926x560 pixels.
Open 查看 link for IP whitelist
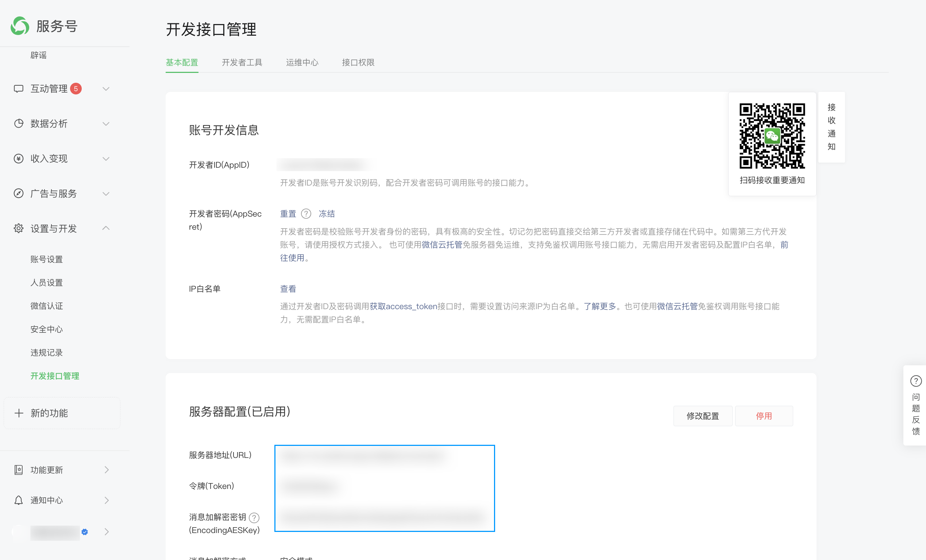tap(288, 288)
